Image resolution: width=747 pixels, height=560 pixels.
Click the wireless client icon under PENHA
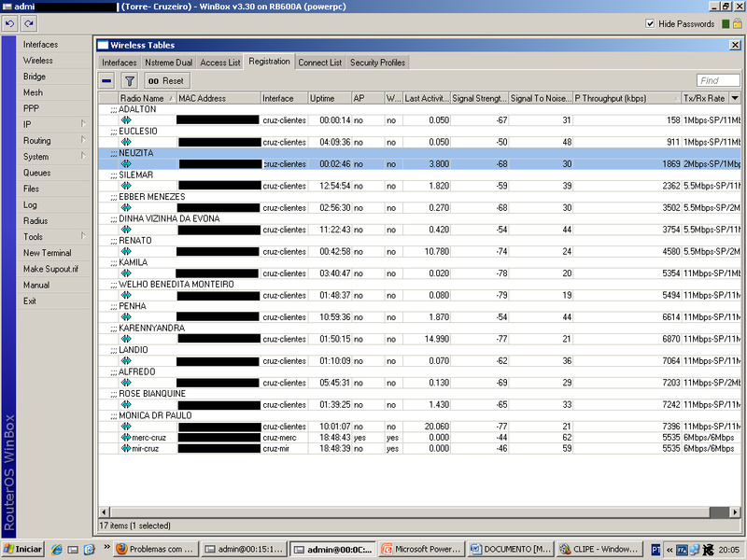[126, 317]
